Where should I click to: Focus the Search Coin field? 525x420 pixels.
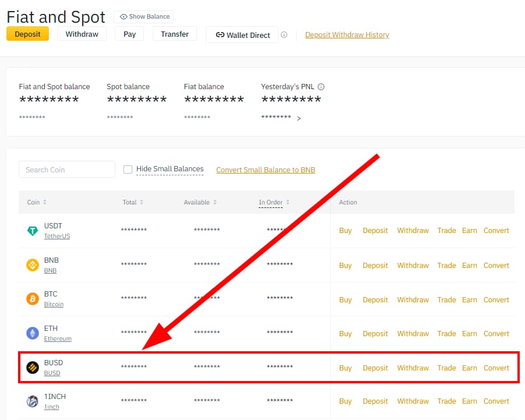[x=67, y=170]
